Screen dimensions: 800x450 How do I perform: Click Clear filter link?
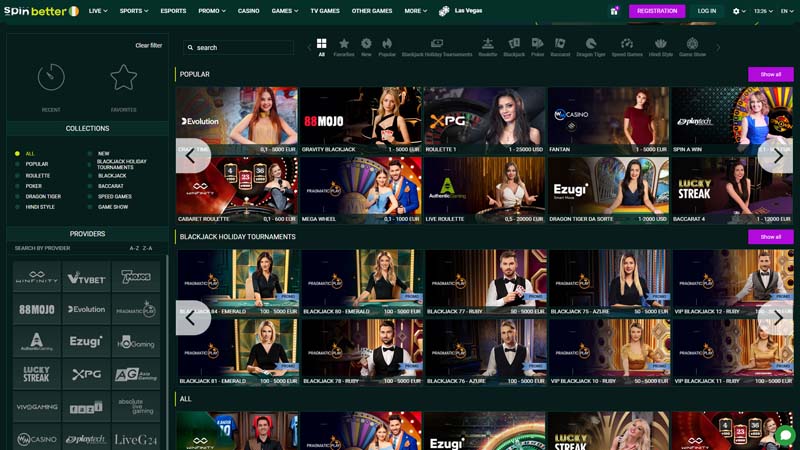click(148, 45)
